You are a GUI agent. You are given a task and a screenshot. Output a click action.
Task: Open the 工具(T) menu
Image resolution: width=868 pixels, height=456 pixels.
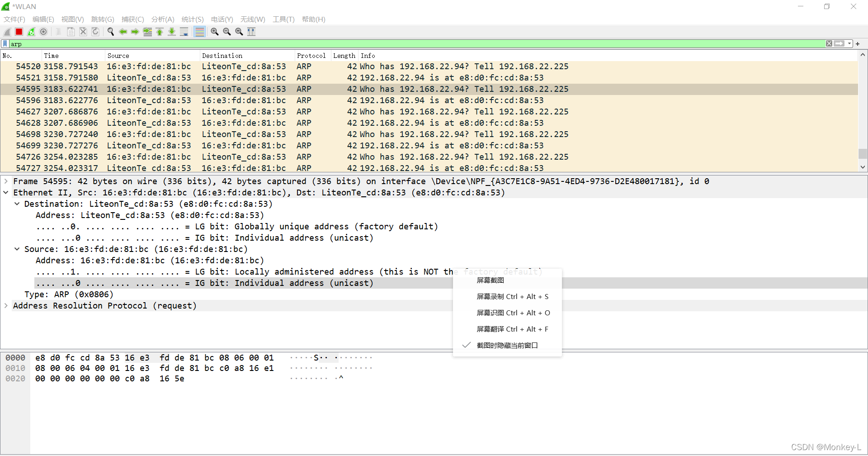[283, 19]
